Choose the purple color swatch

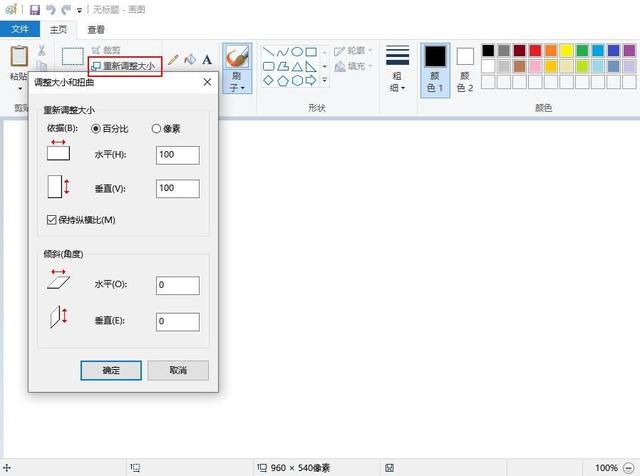coord(629,51)
